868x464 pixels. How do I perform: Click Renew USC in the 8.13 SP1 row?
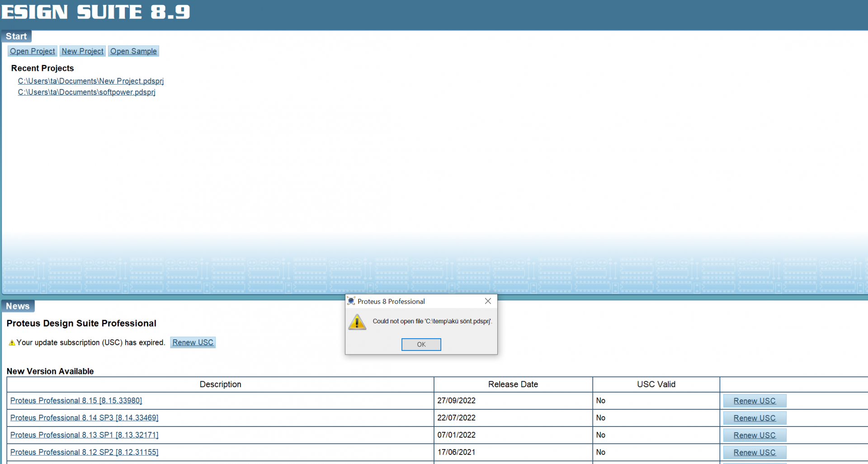755,435
